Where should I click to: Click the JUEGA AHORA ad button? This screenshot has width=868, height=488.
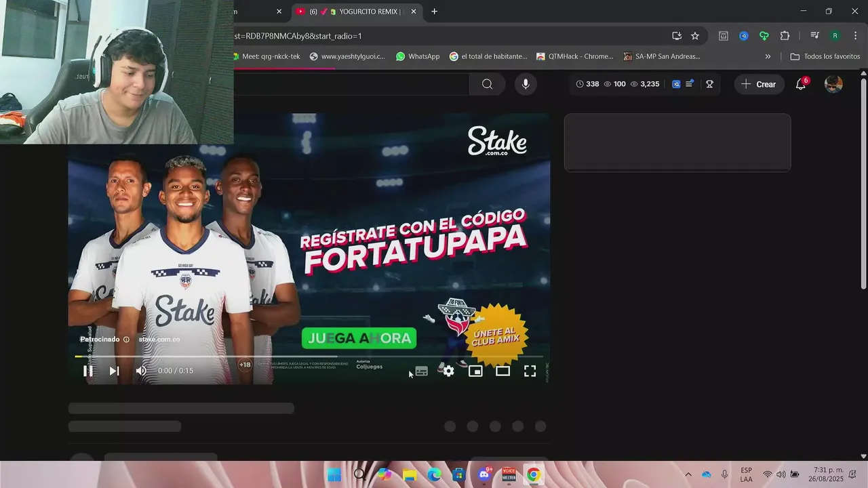[359, 338]
